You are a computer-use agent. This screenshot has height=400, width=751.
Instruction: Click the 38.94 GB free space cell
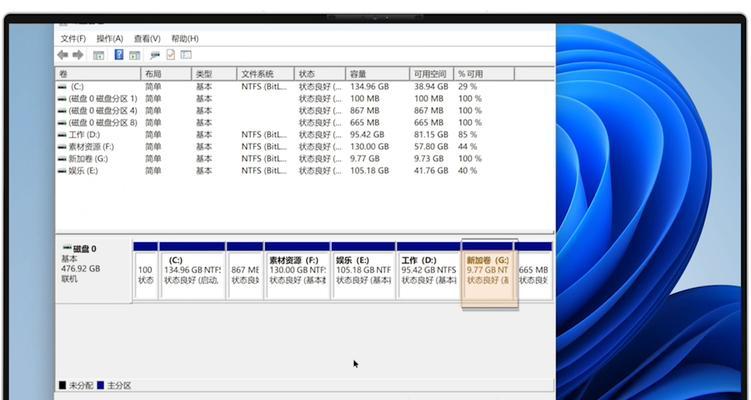[x=431, y=87]
